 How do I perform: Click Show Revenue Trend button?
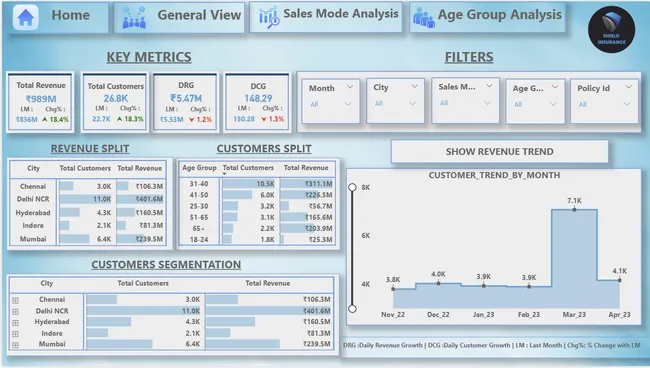tap(500, 152)
